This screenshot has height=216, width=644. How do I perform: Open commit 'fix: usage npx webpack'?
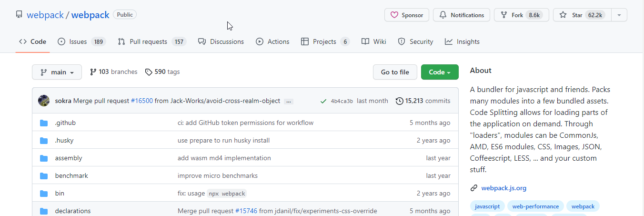point(212,193)
